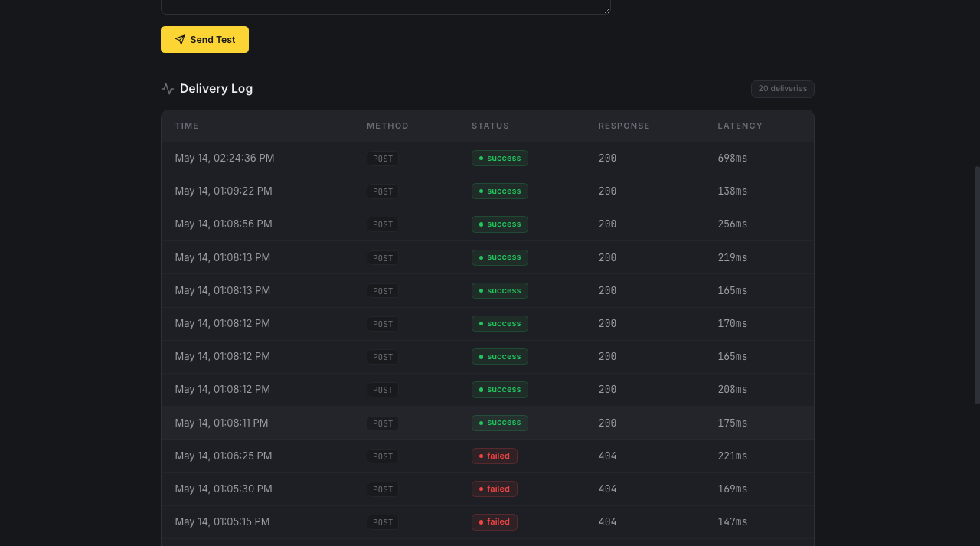Select the Delivery Log heading
The image size is (980, 546).
[216, 88]
